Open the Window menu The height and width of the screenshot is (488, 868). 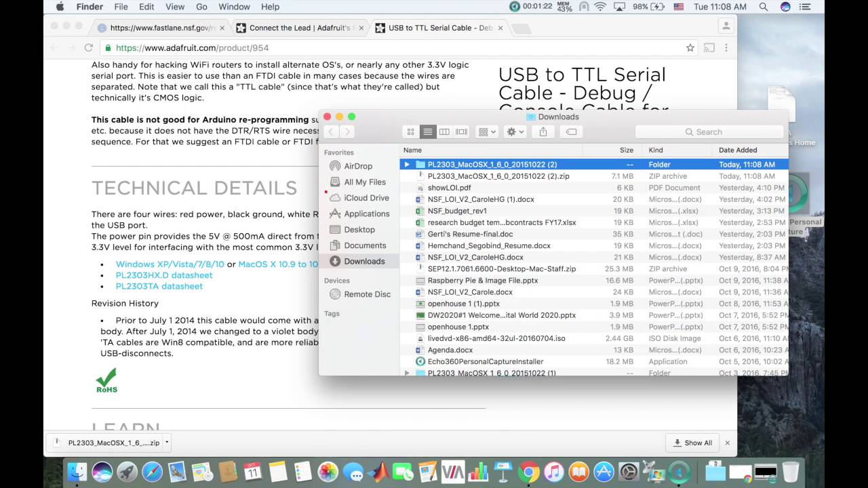(x=234, y=7)
